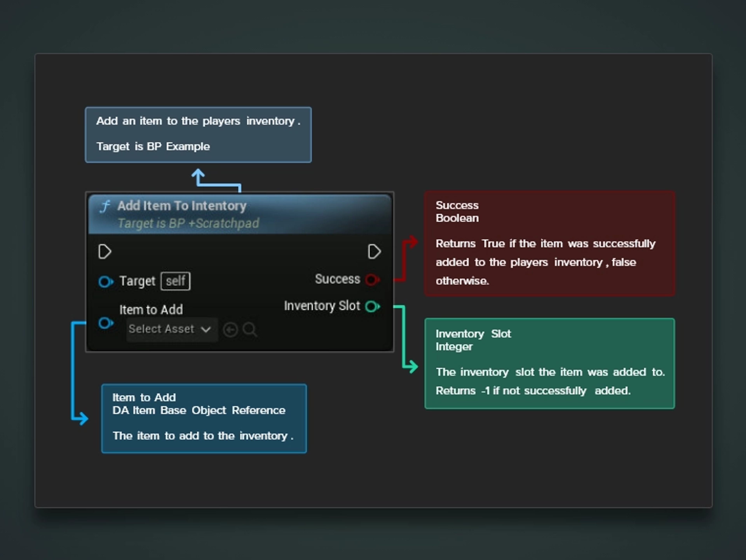
Task: Click the Select Asset chevron arrow
Action: [x=206, y=329]
